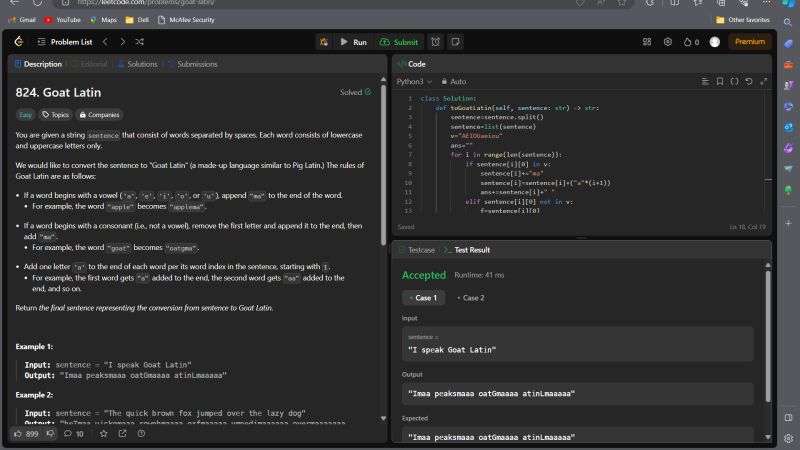Click the streak flame counter
The width and height of the screenshot is (800, 450).
click(x=691, y=42)
